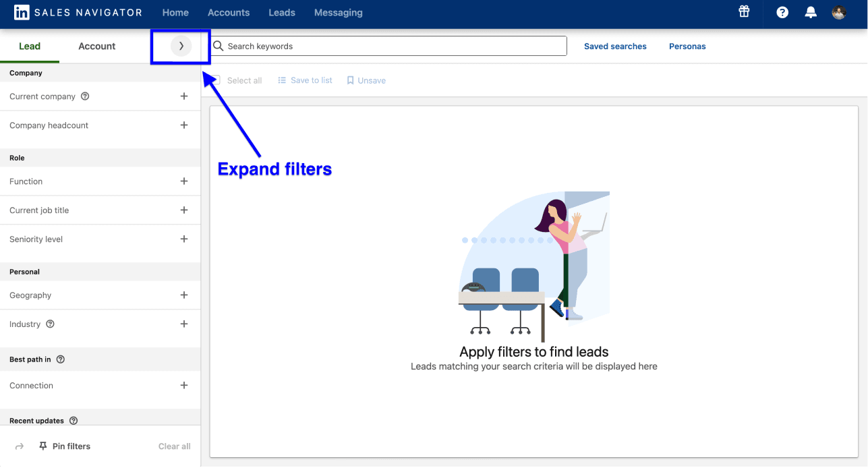
Task: Open the Messaging menu item
Action: tap(338, 12)
